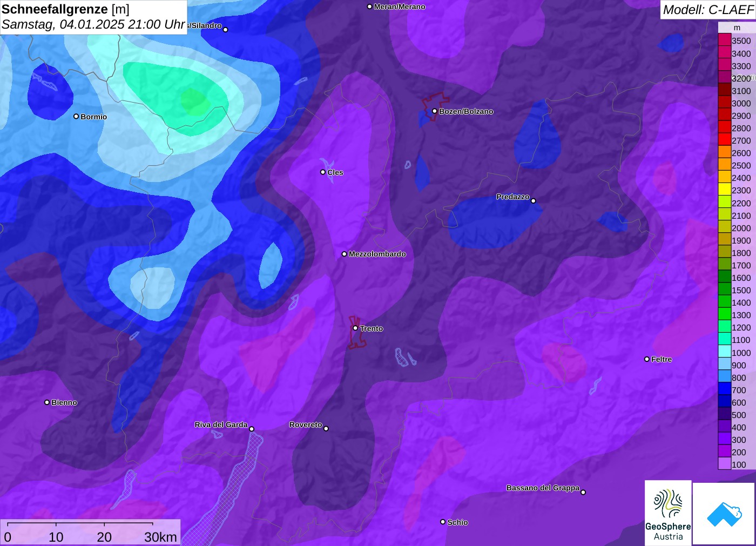Click the legend unit header m
Screen dimensions: 756x546
[737, 28]
